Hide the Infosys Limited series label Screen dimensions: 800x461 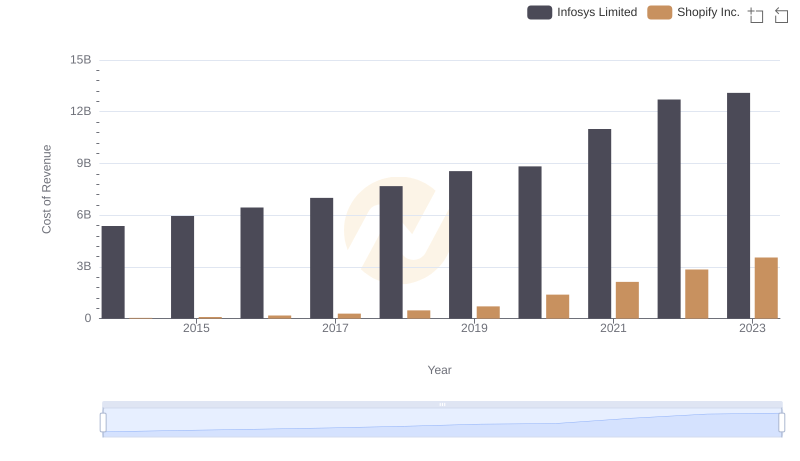[597, 12]
